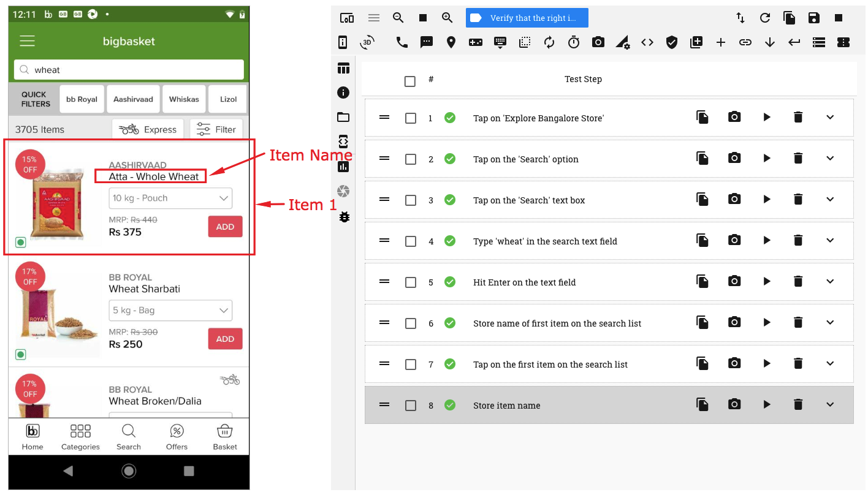868x495 pixels.
Task: Open the bigbasket hamburger menu
Action: click(28, 41)
